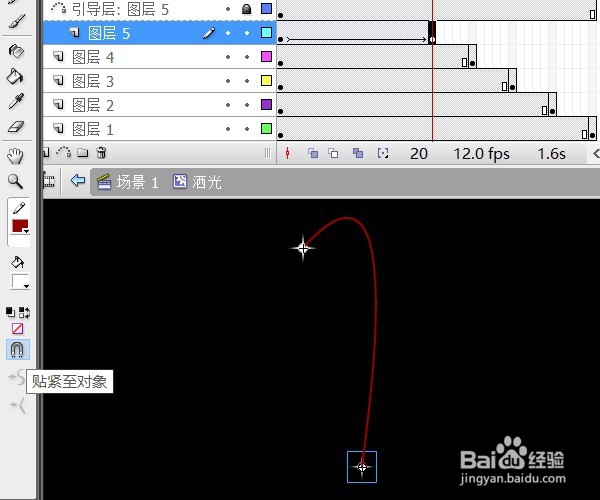
Task: Select the Eraser tool
Action: (x=16, y=127)
